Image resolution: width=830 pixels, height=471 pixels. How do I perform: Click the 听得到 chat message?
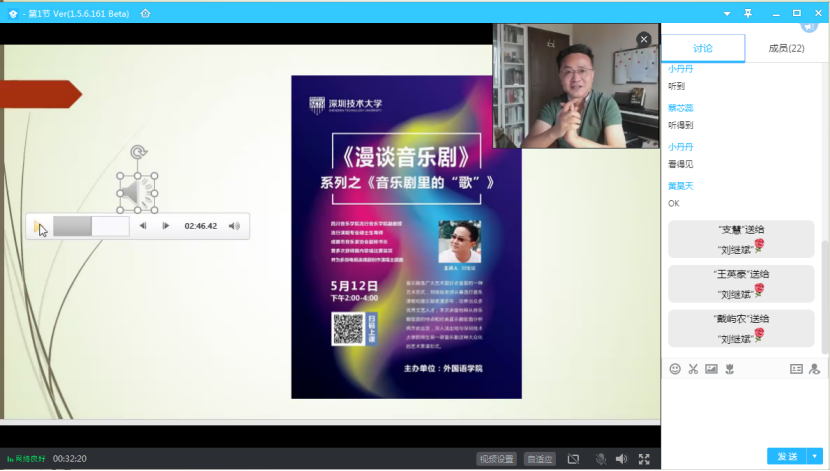[680, 125]
